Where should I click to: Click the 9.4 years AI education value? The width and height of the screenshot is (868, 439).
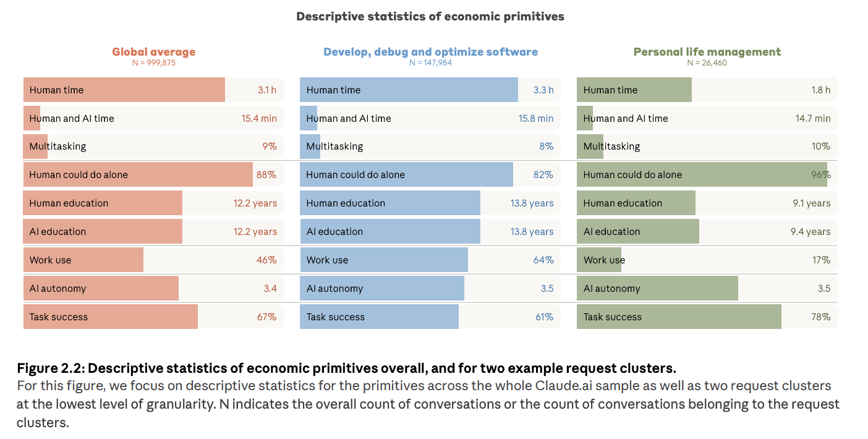pos(810,232)
